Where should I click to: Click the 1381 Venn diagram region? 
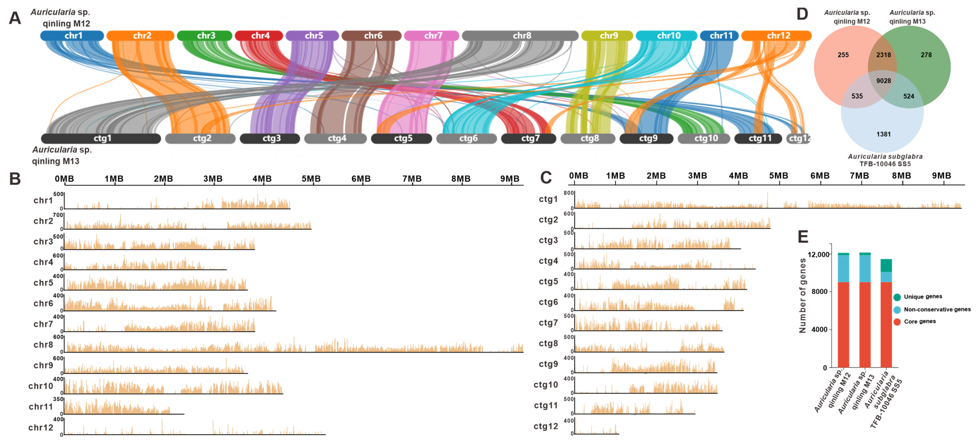point(883,134)
